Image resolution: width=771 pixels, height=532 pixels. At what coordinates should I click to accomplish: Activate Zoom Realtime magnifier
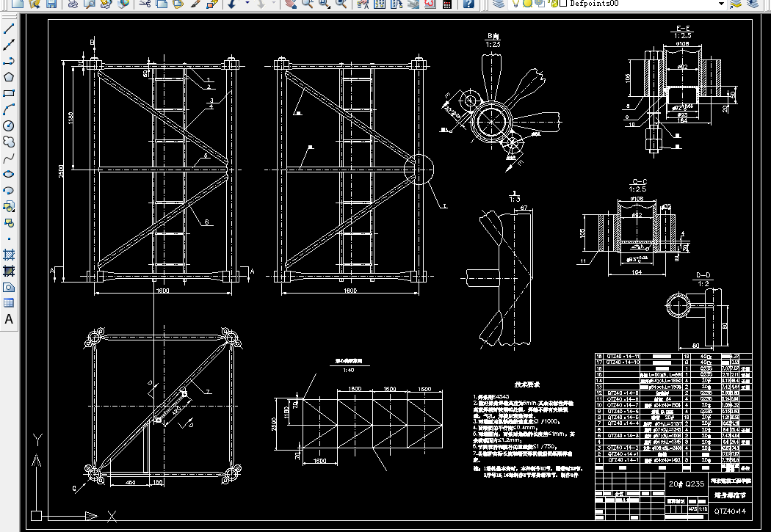click(x=308, y=4)
